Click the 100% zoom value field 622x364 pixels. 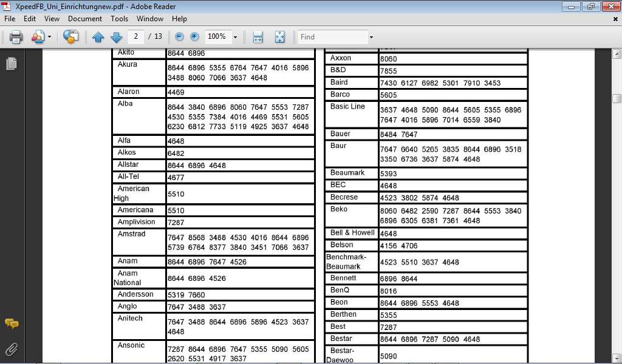pos(217,36)
